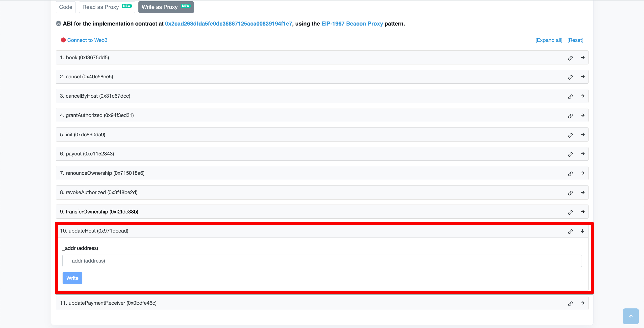Click the '2. cancel (0x40e58ee5)' header text

[86, 76]
